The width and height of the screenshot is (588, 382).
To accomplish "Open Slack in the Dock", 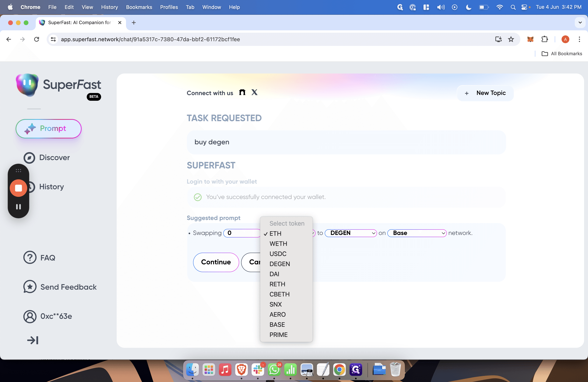I will 258,370.
